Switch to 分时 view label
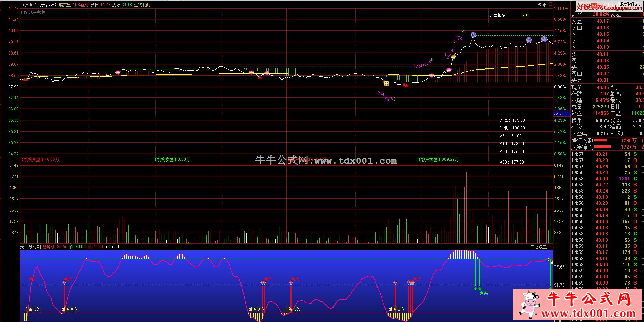 (44, 5)
